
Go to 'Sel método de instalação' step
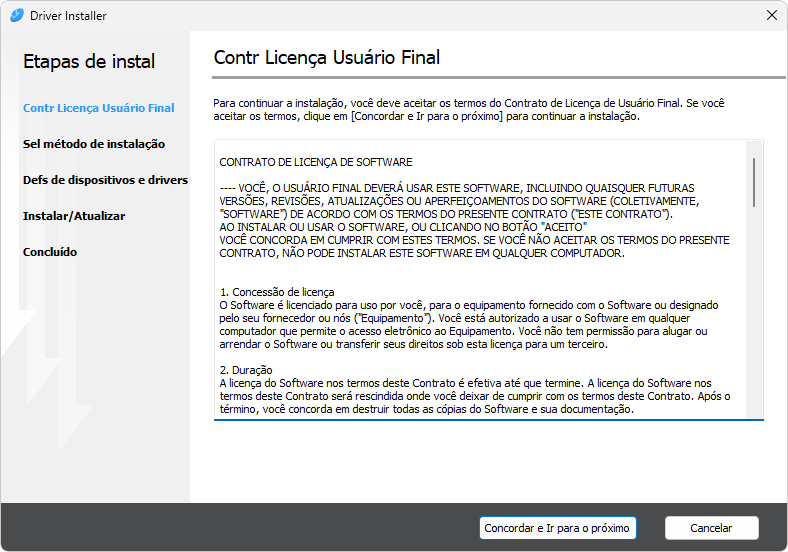pos(94,144)
